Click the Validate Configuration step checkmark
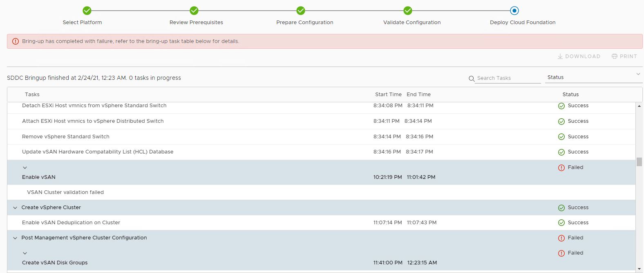Viewport: 644px width, 273px height. [x=408, y=11]
